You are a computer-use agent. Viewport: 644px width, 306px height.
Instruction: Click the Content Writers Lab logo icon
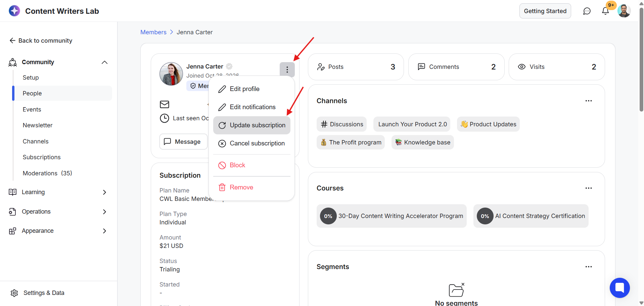[14, 11]
